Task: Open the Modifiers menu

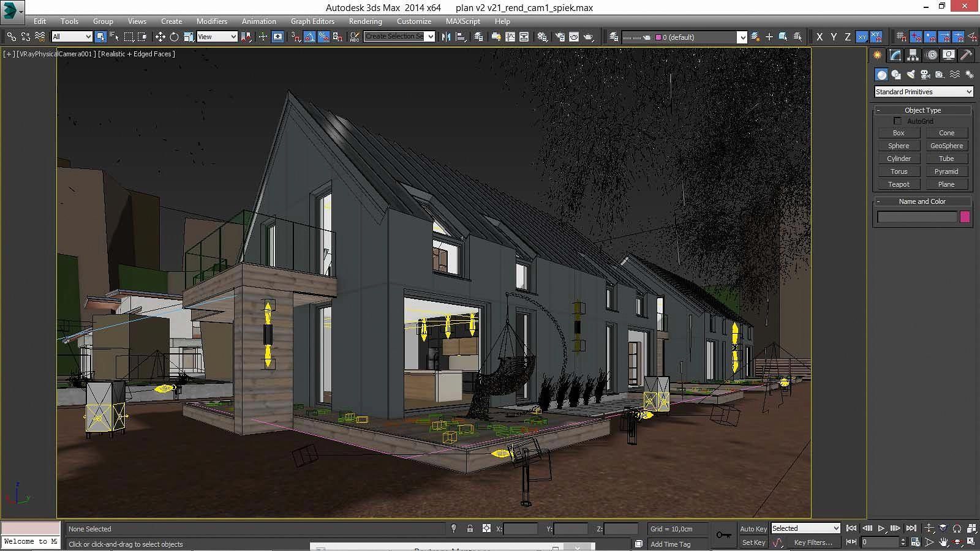Action: pos(212,21)
